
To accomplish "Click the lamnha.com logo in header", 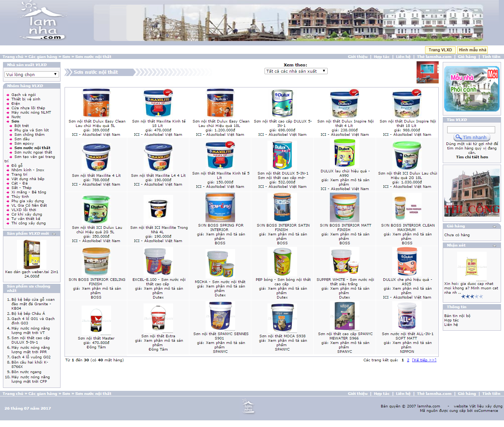I will tap(43, 21).
